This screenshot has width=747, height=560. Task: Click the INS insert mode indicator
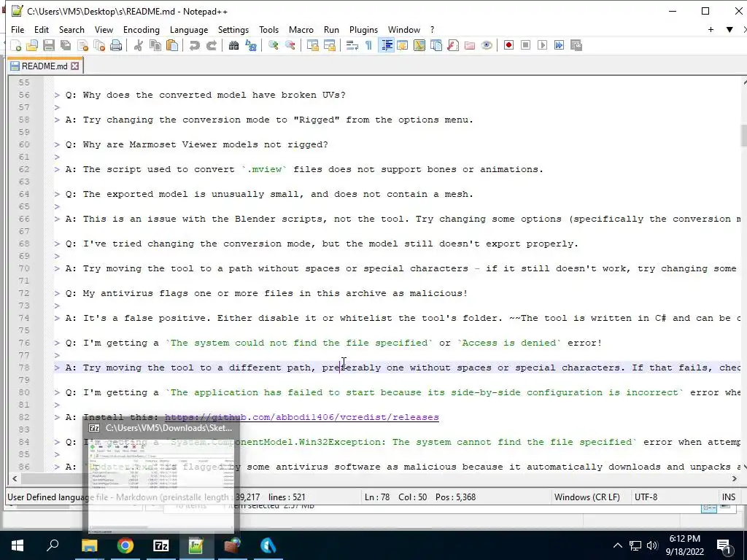click(x=729, y=497)
